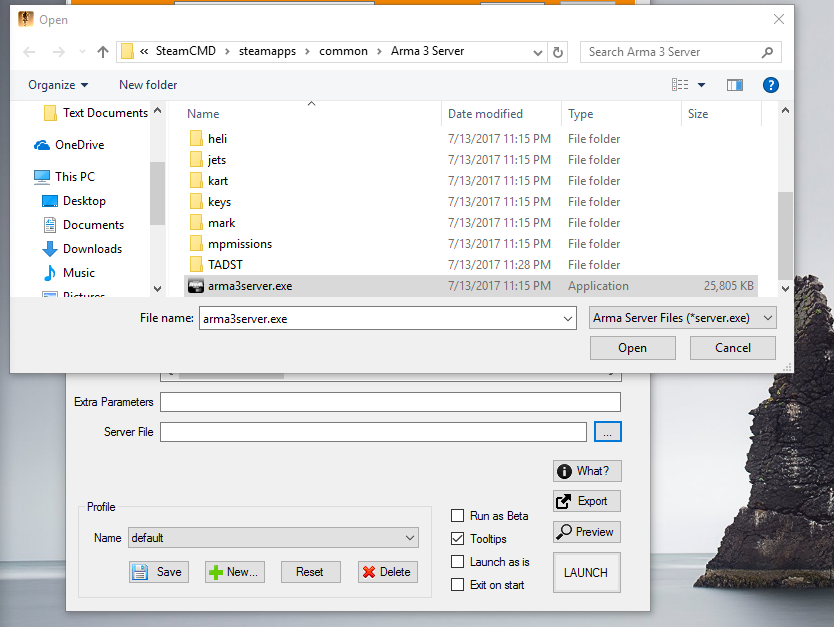Image resolution: width=834 pixels, height=627 pixels.
Task: Cancel the Open dialog
Action: (x=732, y=348)
